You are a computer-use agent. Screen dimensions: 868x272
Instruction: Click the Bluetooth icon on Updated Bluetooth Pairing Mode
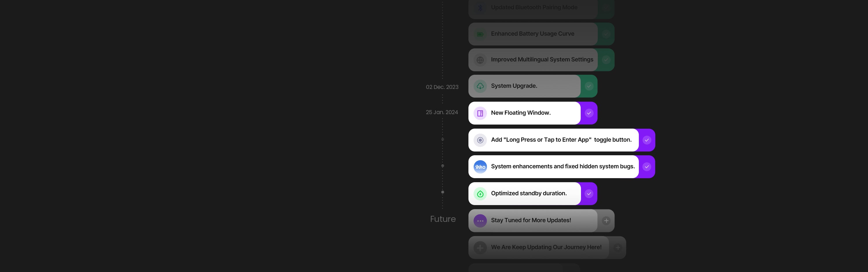click(x=480, y=8)
